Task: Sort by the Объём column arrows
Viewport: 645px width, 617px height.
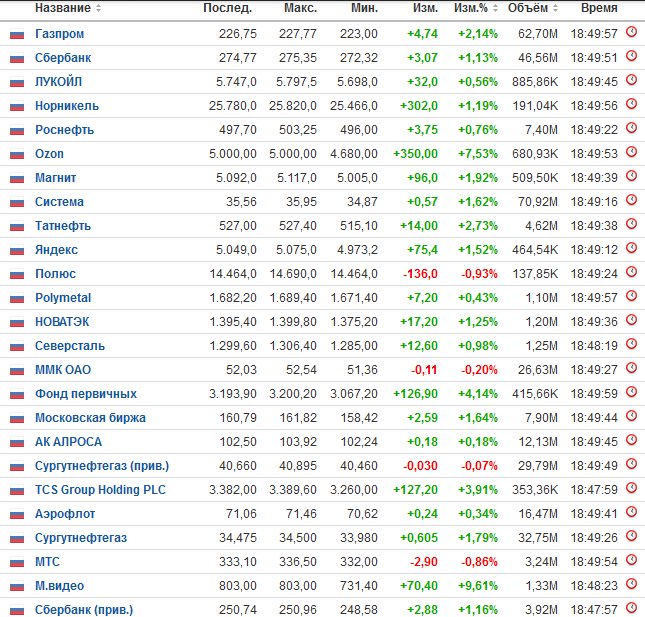Action: 555,8
